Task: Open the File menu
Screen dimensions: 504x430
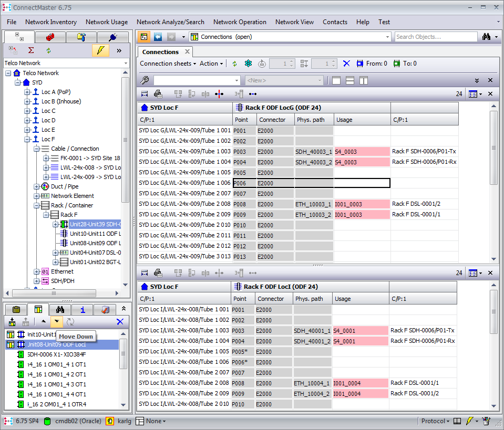Action: point(12,22)
